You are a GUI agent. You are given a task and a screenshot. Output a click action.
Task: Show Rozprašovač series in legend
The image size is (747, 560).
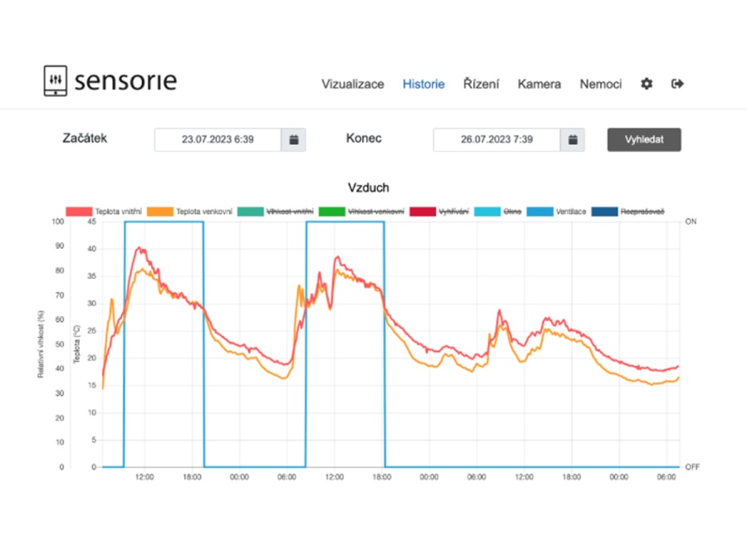(629, 212)
